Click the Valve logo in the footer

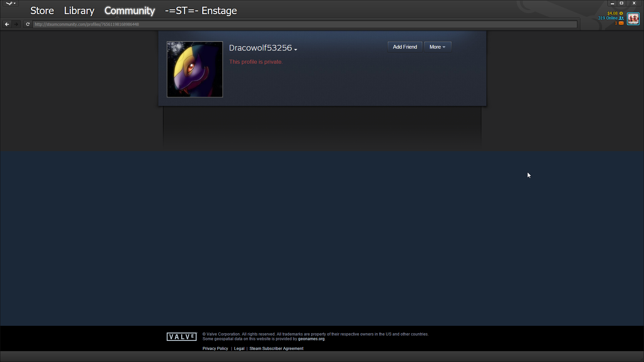(181, 337)
